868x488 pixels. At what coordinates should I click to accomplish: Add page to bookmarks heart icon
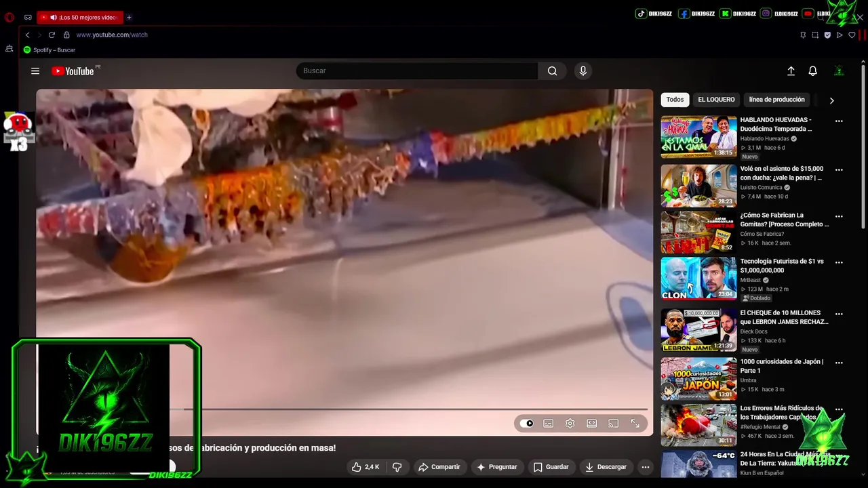(852, 35)
